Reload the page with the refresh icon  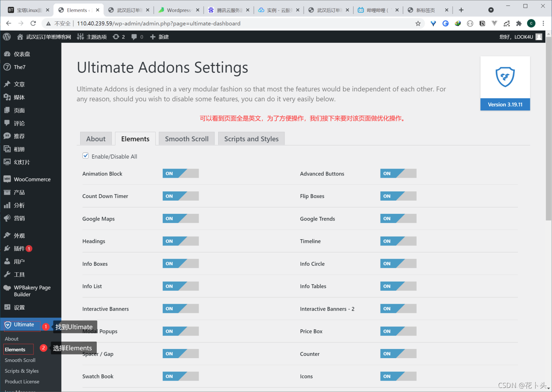click(33, 23)
